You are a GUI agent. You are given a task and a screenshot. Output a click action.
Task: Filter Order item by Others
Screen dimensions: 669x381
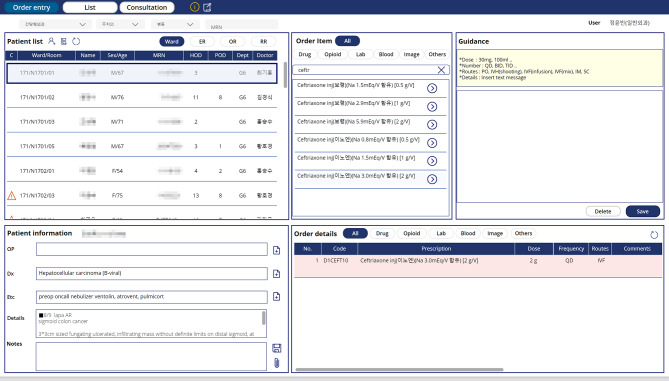pos(437,55)
